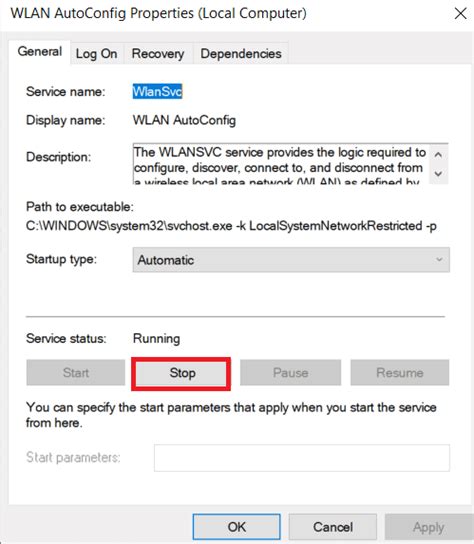
Task: Click the highlighted WlanSvc service name
Action: coord(157,92)
